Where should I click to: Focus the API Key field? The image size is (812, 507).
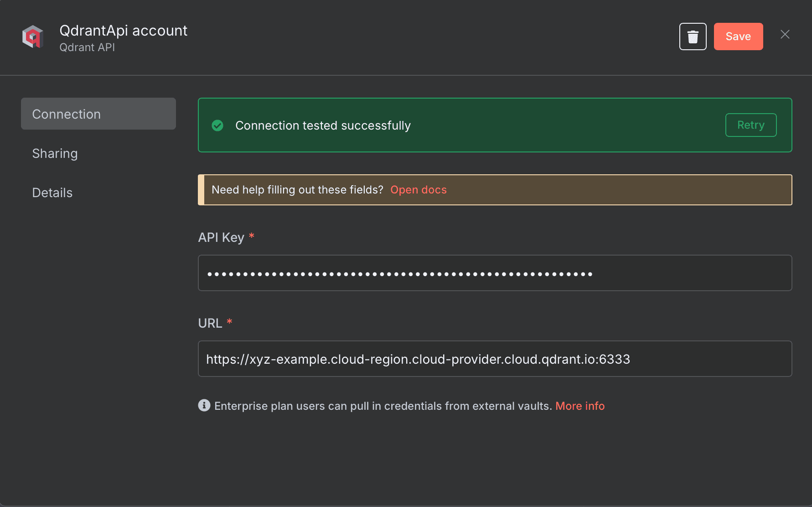pyautogui.click(x=495, y=273)
